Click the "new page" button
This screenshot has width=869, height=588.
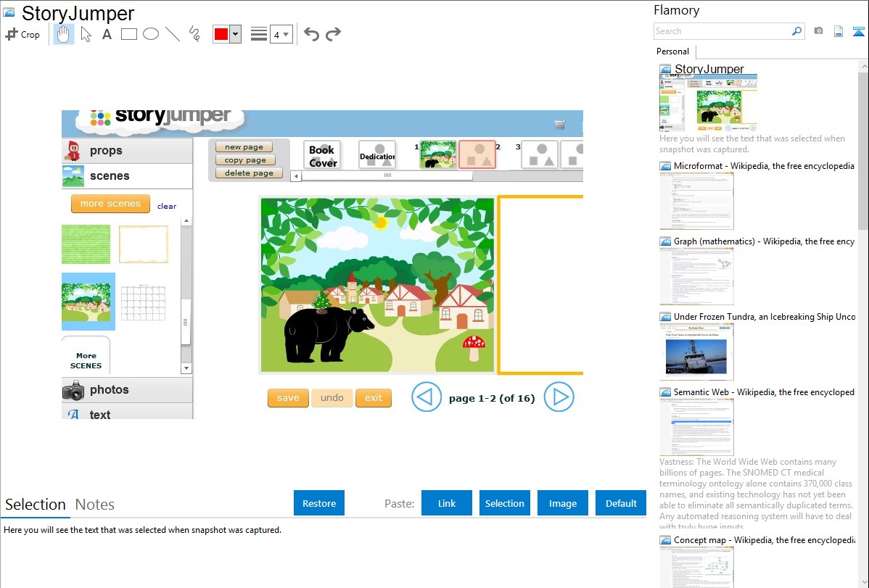coord(244,147)
